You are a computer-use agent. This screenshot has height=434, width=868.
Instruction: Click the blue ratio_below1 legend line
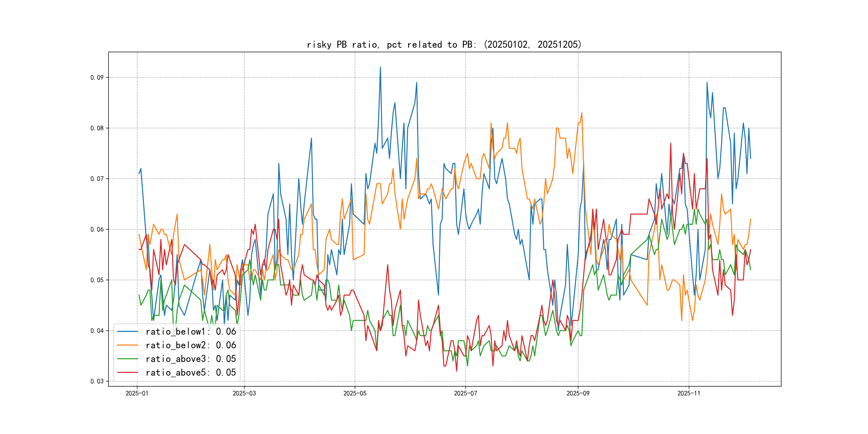127,332
